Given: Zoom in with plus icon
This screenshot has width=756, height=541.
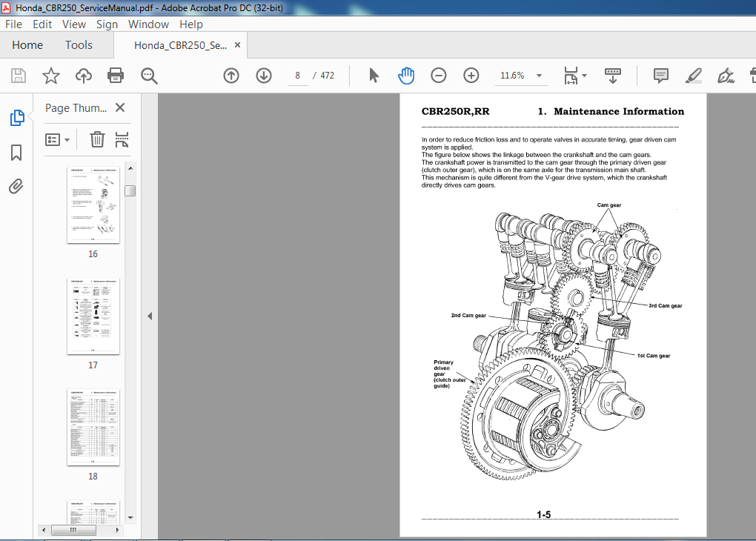Looking at the screenshot, I should click(471, 76).
